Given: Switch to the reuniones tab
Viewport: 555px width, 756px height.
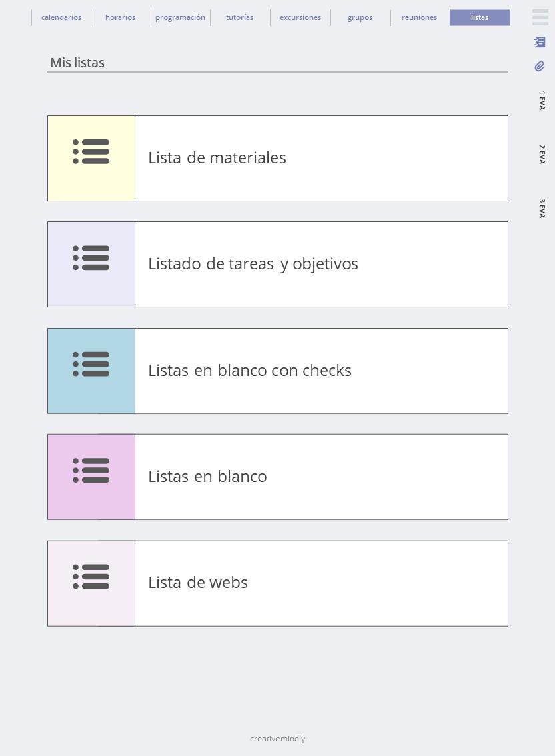Looking at the screenshot, I should point(419,17).
